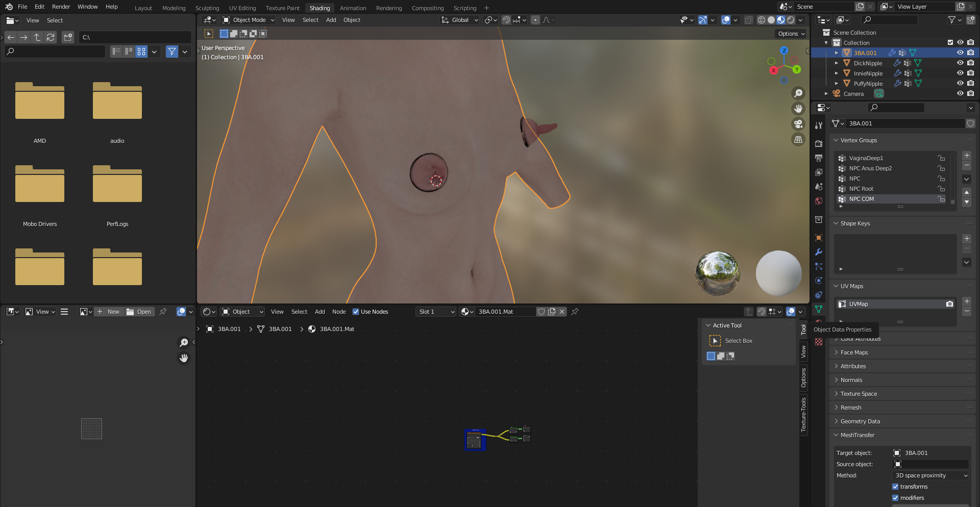The image size is (980, 507).
Task: Hide the Camera in the outliner
Action: click(960, 94)
